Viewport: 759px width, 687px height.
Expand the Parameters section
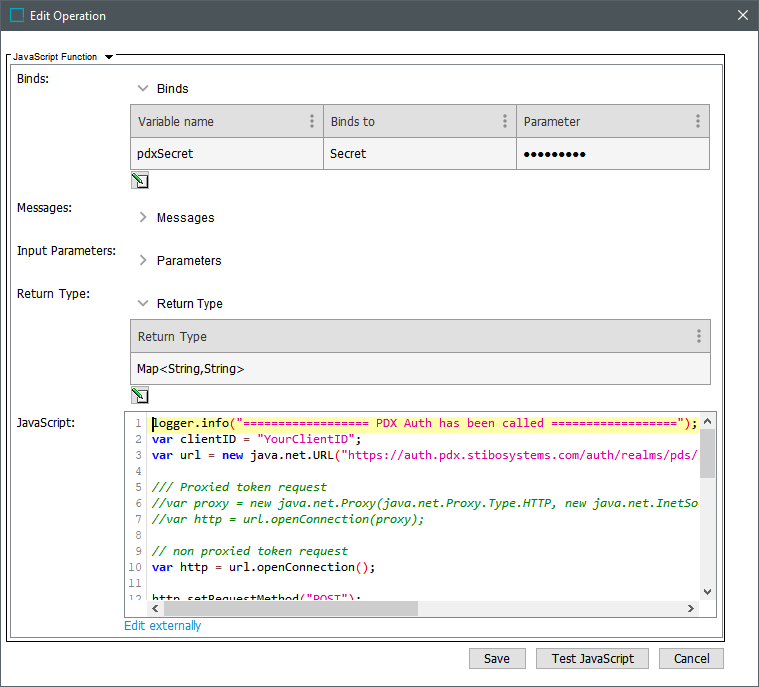coord(143,260)
